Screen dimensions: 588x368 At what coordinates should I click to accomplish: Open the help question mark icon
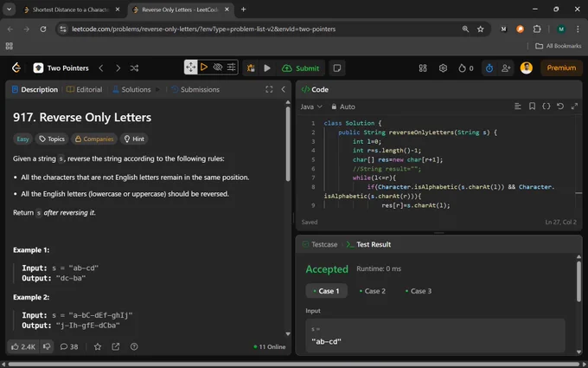[134, 346]
